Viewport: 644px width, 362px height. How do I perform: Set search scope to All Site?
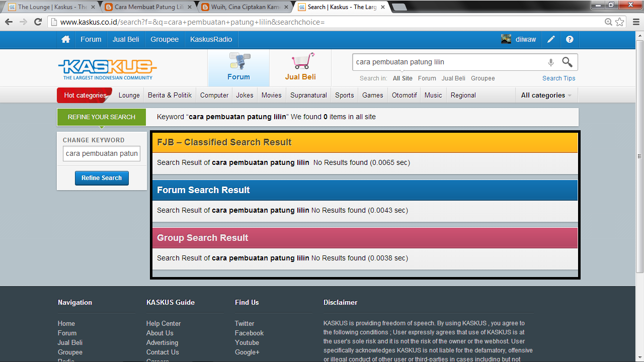tap(403, 78)
